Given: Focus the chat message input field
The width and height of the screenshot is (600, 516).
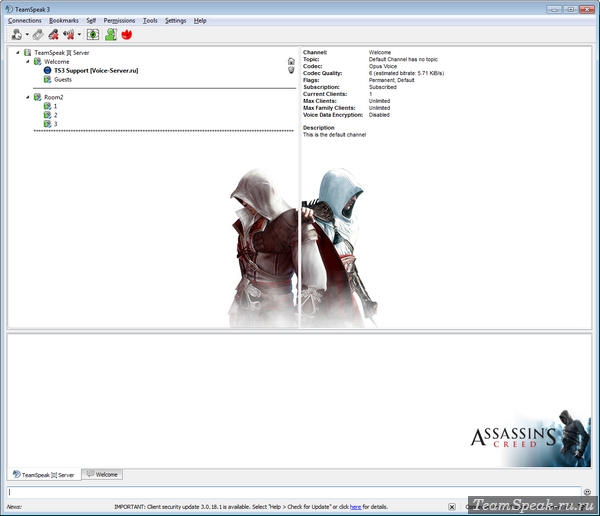Looking at the screenshot, I should (x=293, y=492).
